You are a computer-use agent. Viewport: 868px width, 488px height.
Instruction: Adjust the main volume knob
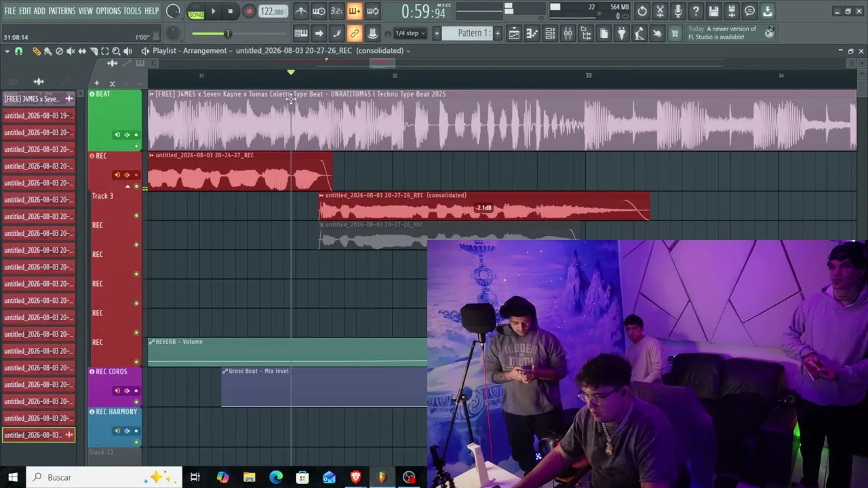tap(173, 11)
